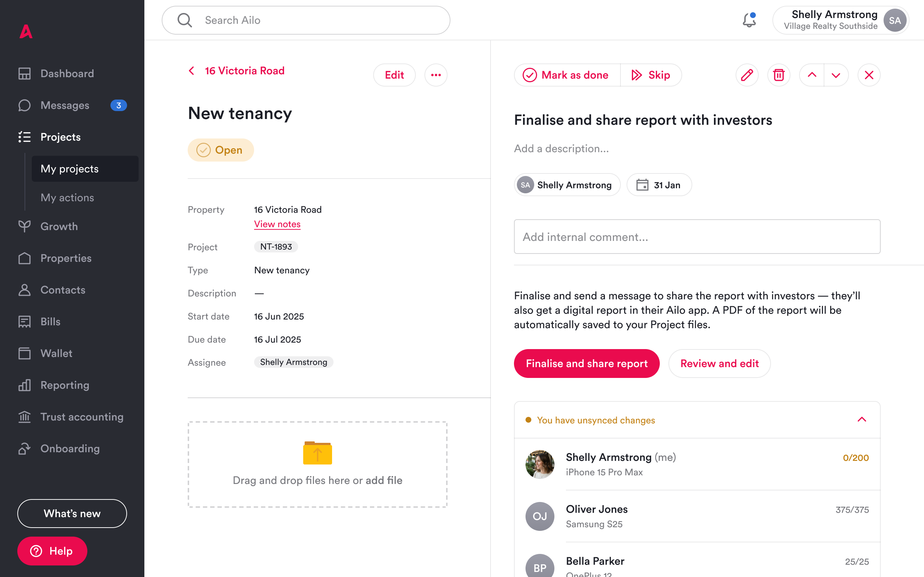The image size is (924, 577).
Task: Collapse the unsynced changes section
Action: (x=862, y=420)
